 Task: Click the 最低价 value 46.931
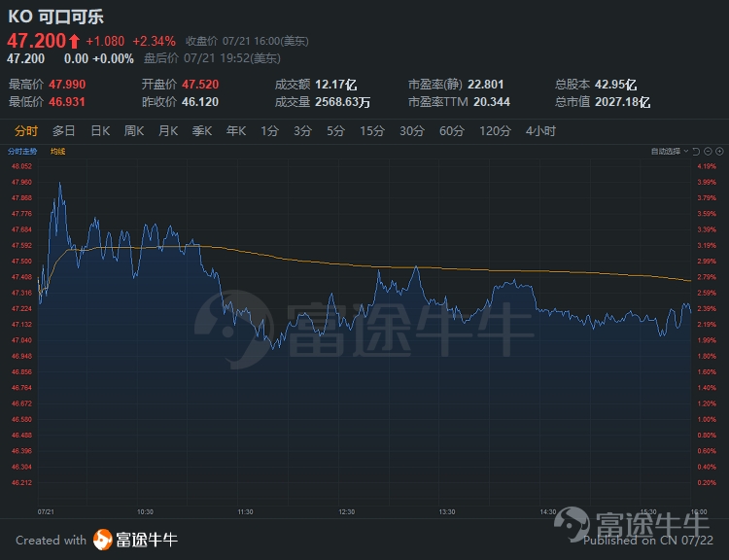coord(67,102)
